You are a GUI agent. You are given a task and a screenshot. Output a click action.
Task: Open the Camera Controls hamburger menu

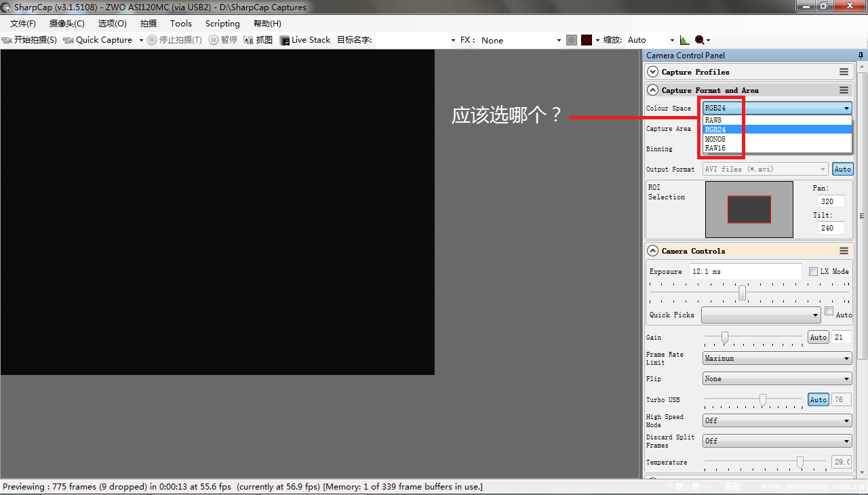(x=844, y=251)
